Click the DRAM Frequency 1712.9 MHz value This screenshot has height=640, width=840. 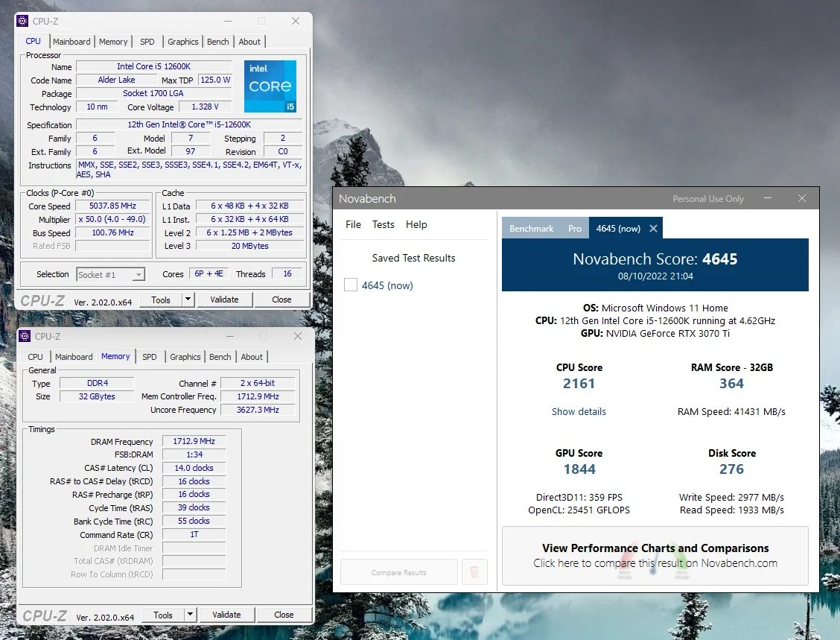194,441
